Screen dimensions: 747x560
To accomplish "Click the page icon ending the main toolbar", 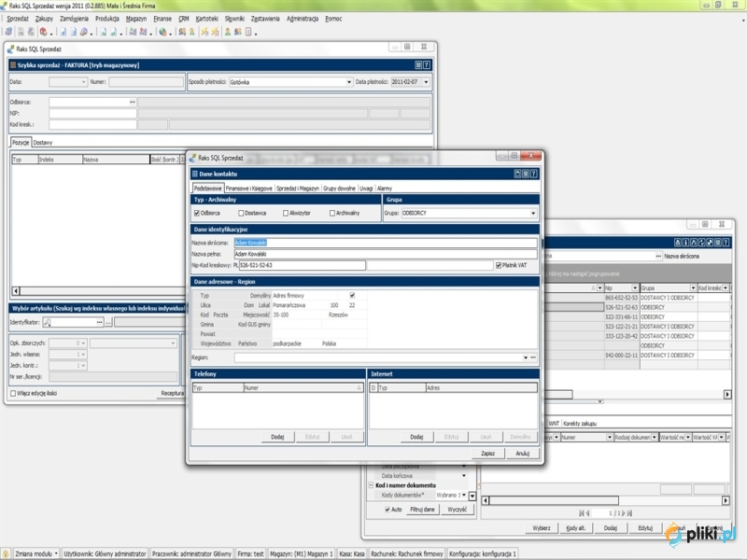I will pyautogui.click(x=248, y=32).
